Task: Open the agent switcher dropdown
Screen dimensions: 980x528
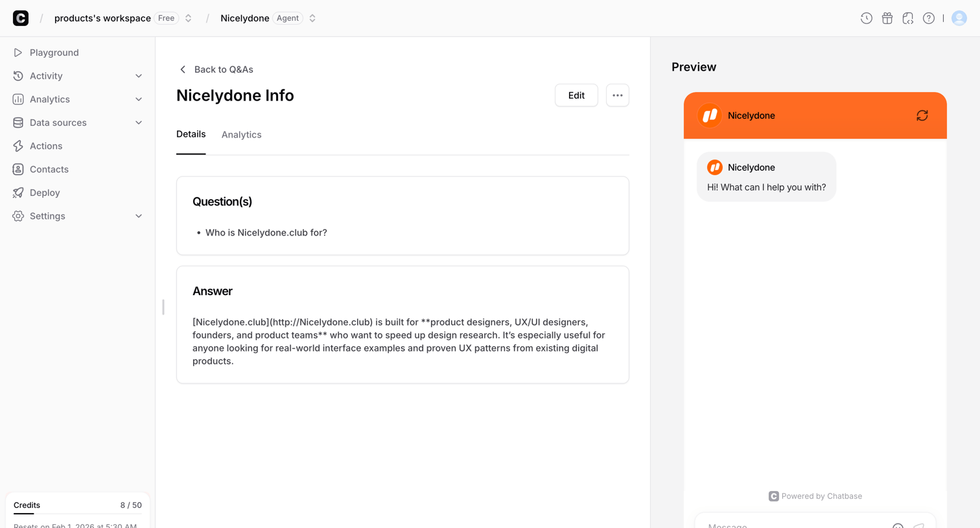Action: pos(312,18)
